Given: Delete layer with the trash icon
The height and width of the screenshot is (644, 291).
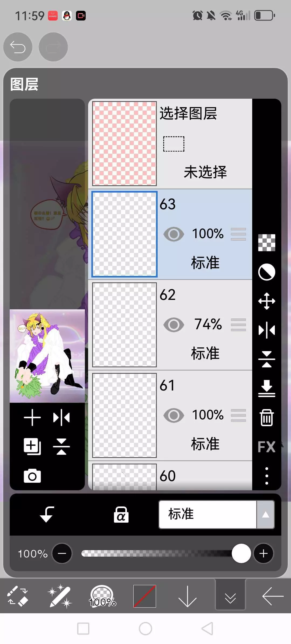Looking at the screenshot, I should click(266, 417).
